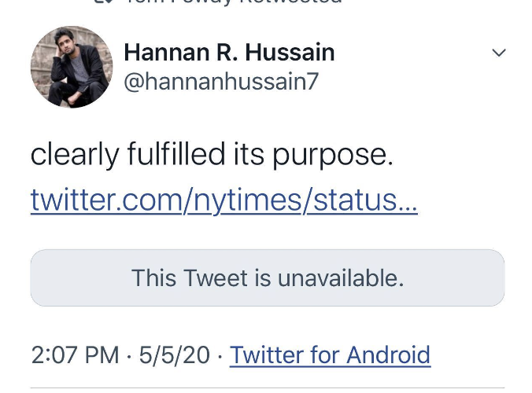The height and width of the screenshot is (393, 532).
Task: Open the twitter.com/nytimes/status link
Action: click(224, 200)
